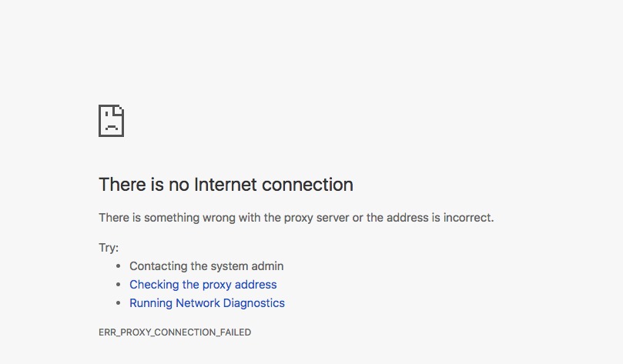Click bullet beside Contacting the system admin
This screenshot has height=364, width=623.
118,266
